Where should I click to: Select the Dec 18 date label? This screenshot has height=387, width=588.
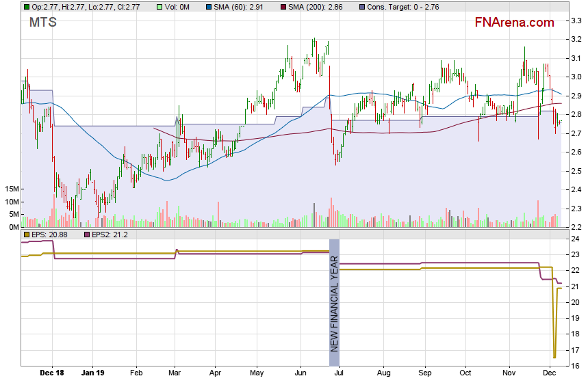[51, 374]
